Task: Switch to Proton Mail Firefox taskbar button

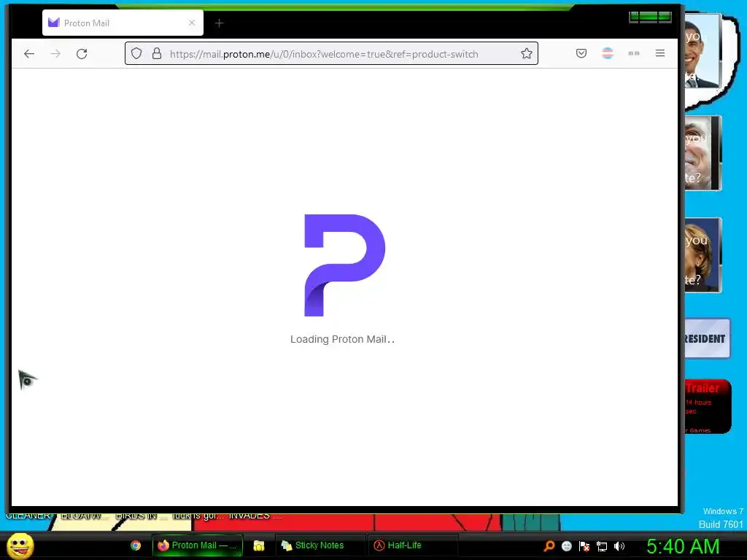Action: [x=197, y=545]
